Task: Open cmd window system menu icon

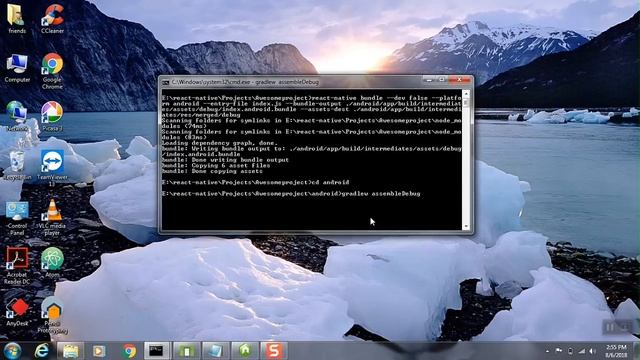Action: point(165,82)
